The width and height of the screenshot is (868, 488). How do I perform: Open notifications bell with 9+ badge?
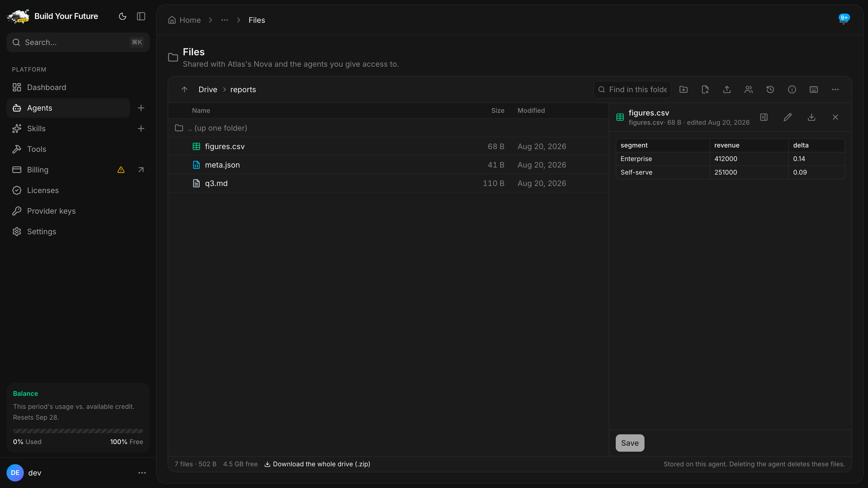click(844, 20)
